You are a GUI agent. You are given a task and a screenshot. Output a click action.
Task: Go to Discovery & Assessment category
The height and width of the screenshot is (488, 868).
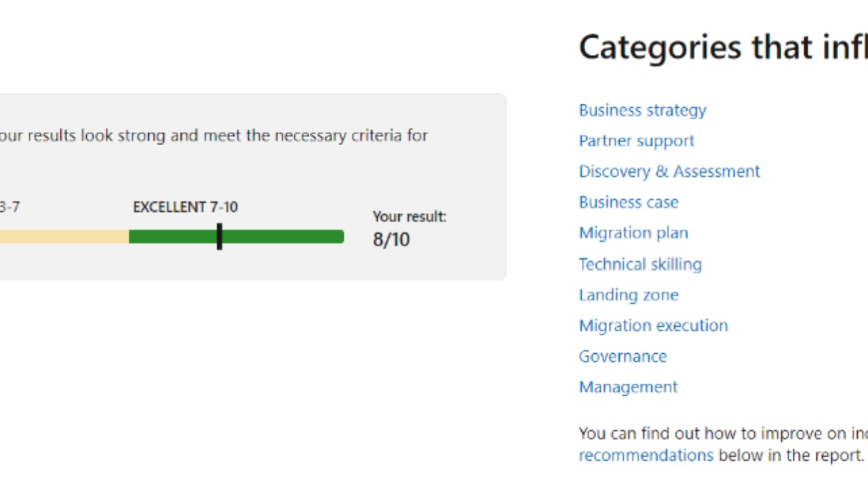tap(669, 171)
